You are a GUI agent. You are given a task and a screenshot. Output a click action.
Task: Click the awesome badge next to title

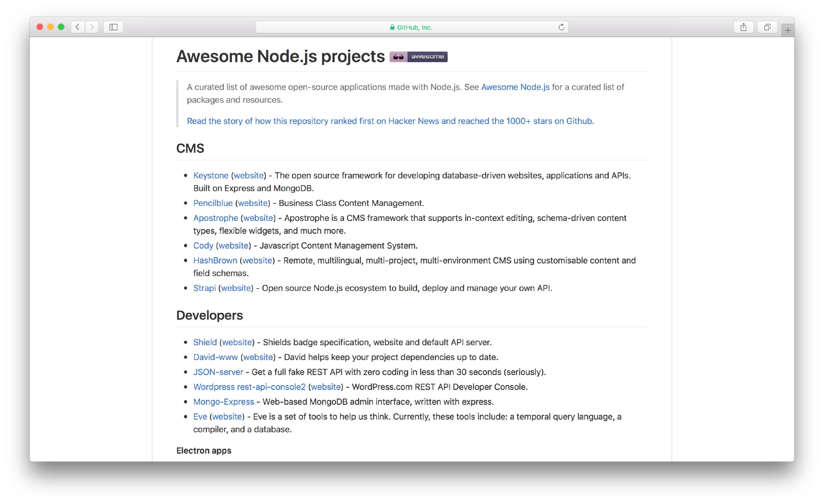tap(418, 57)
